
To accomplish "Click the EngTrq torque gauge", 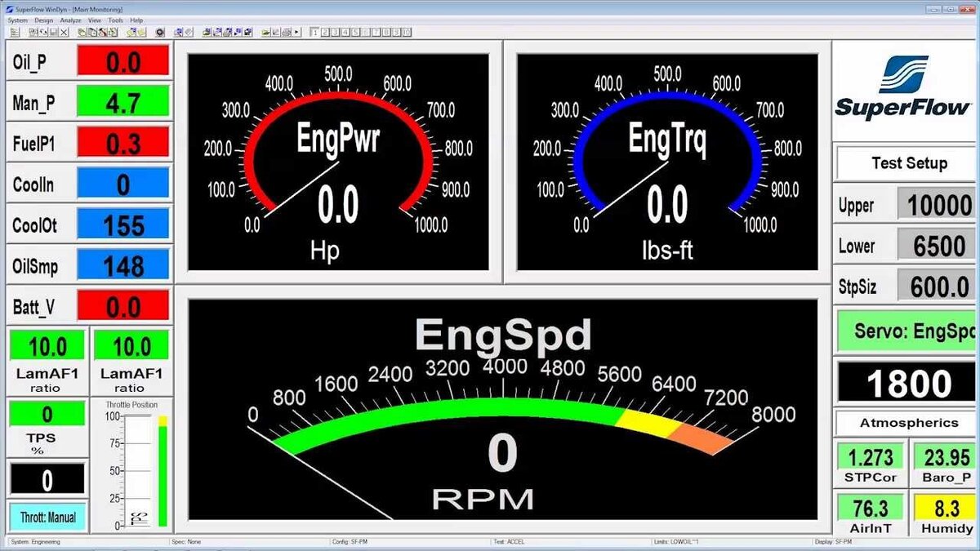I will (x=667, y=162).
